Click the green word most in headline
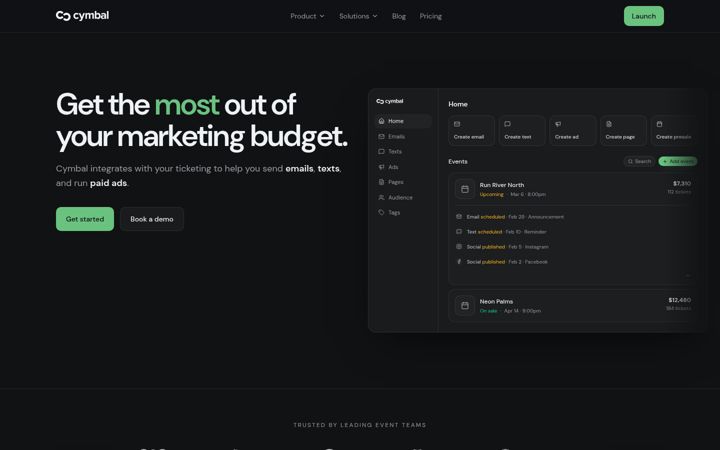The image size is (720, 450). pyautogui.click(x=187, y=105)
